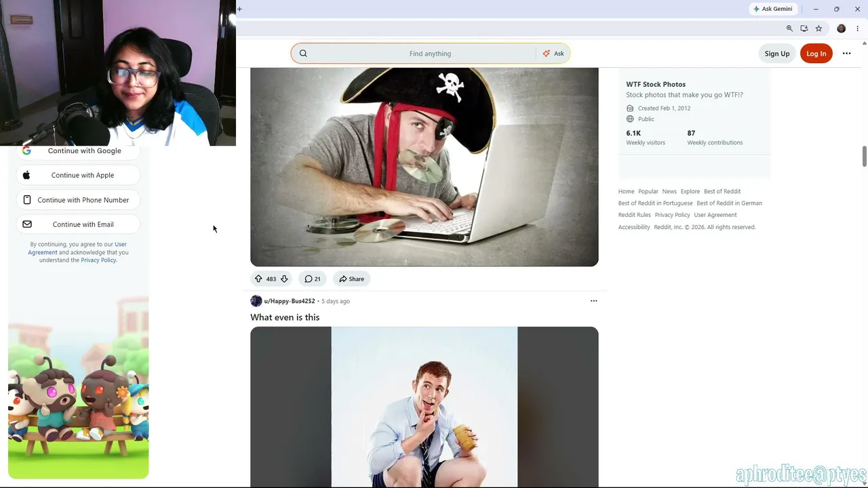Click the Public community label
868x488 pixels.
tap(646, 119)
